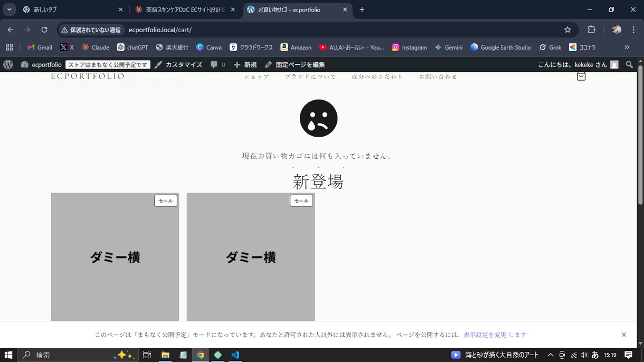Open the shopping cart icon in header
Image resolution: width=644 pixels, height=362 pixels.
(581, 77)
